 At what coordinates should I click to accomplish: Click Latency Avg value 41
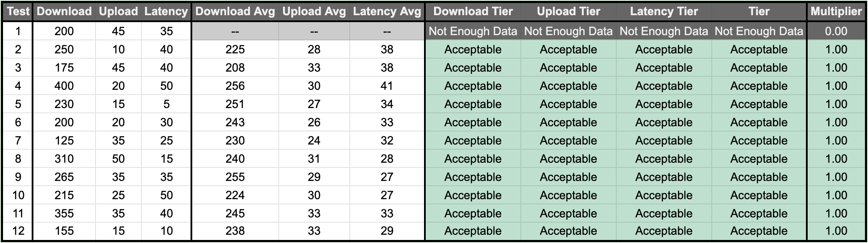(x=387, y=86)
